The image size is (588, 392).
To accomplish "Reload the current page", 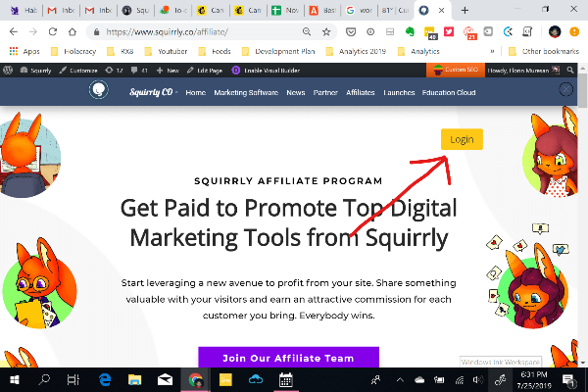I will tap(53, 32).
